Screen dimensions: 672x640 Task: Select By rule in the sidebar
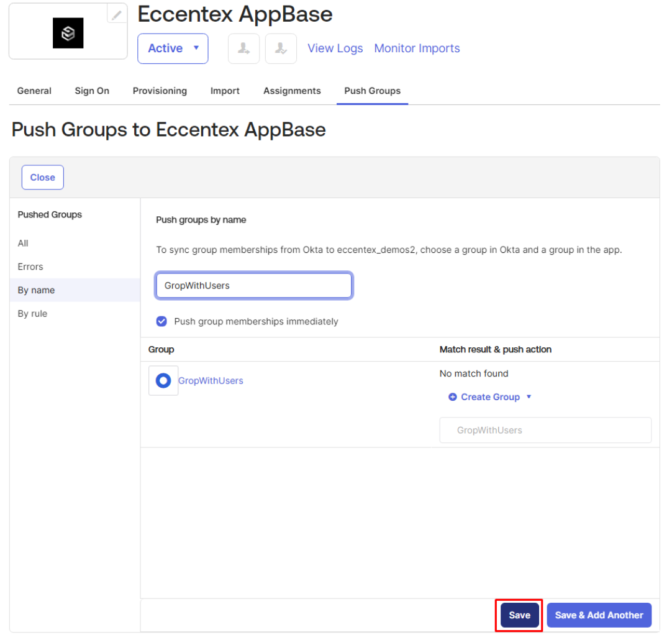32,314
